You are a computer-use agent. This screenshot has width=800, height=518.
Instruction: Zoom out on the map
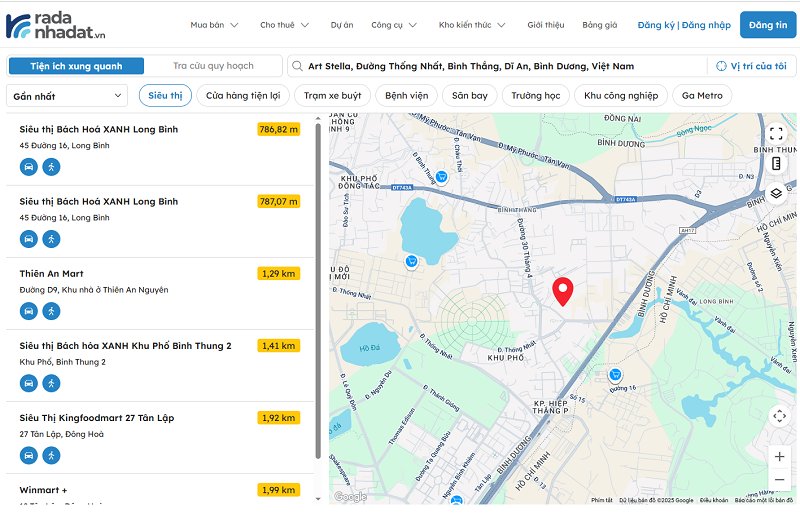point(779,480)
